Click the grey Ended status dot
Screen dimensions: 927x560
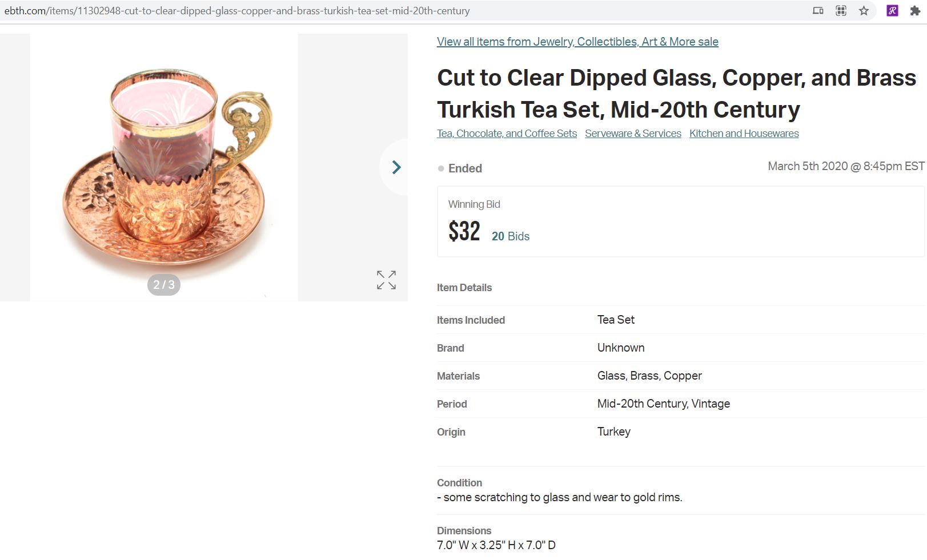(440, 168)
